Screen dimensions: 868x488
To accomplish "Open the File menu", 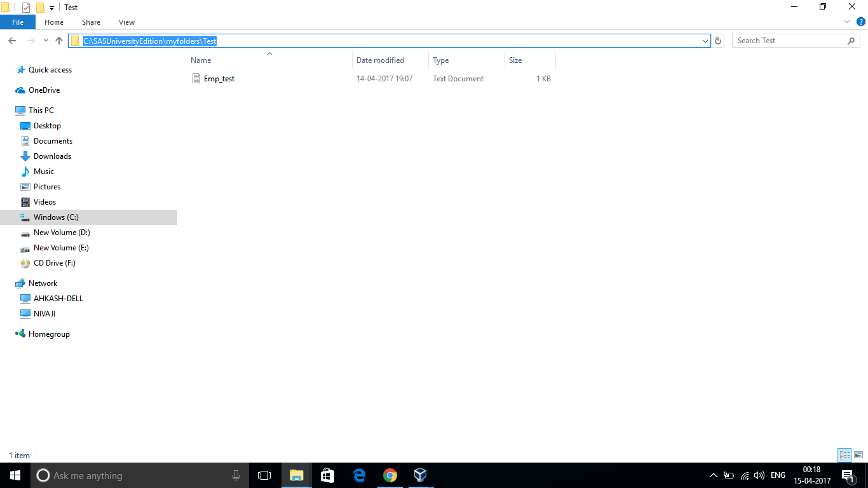I will (18, 22).
